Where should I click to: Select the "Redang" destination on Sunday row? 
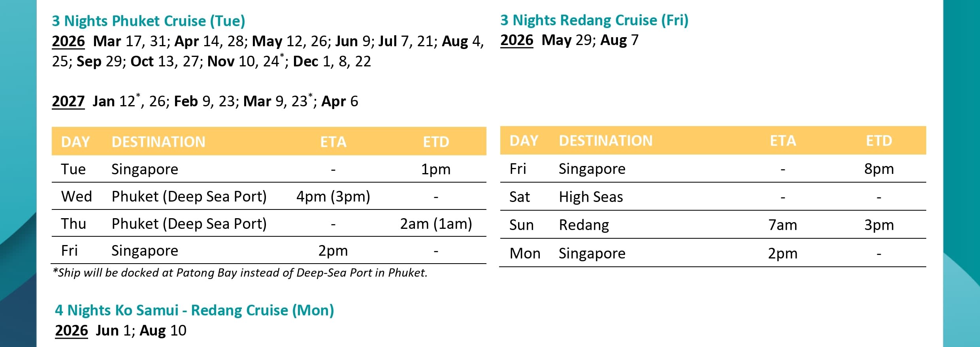tap(584, 225)
